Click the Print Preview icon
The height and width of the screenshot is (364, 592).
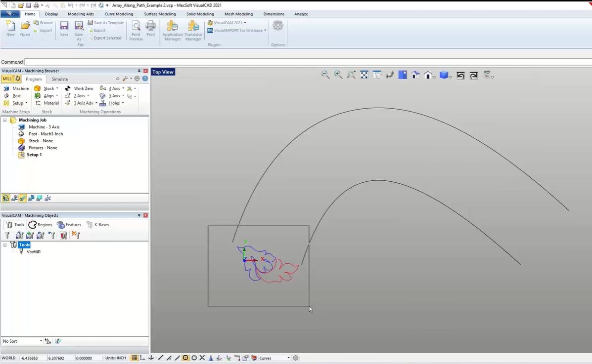coord(136,30)
